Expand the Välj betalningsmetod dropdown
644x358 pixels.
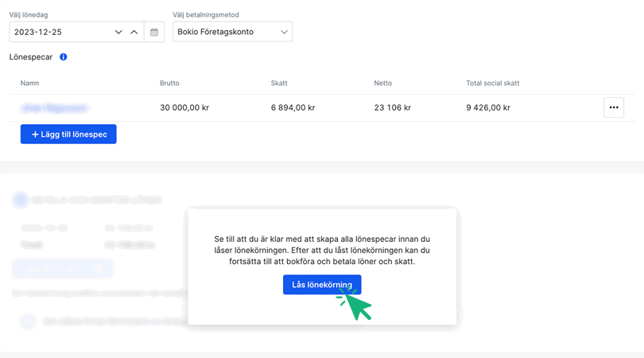point(232,33)
